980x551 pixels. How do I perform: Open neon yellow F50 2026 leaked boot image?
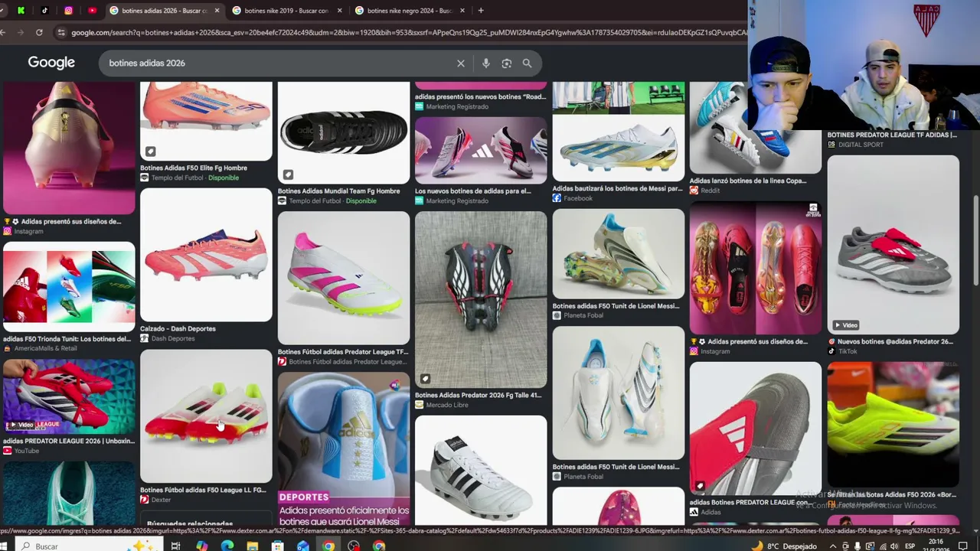893,425
